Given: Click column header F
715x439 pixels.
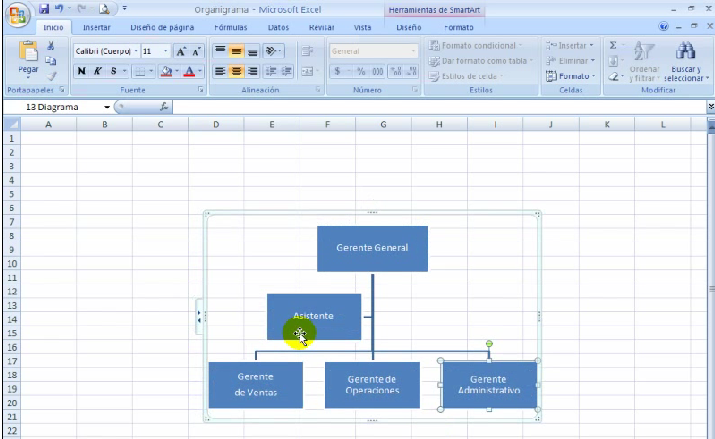Looking at the screenshot, I should click(327, 124).
